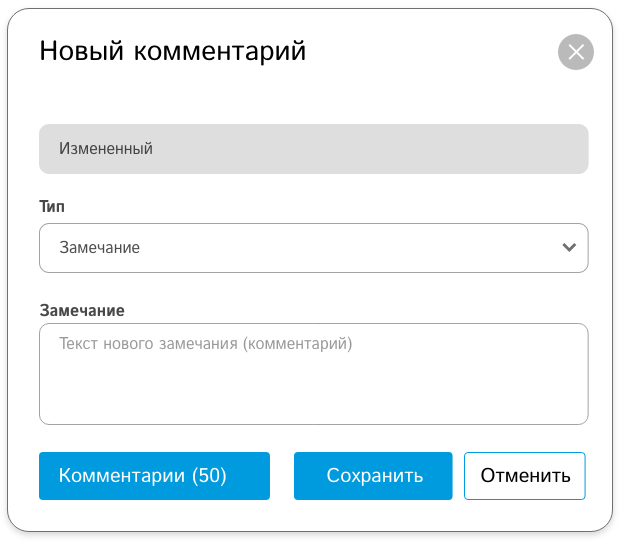Click the bold Замечание label above textarea
The height and width of the screenshot is (544, 620).
pos(82,311)
